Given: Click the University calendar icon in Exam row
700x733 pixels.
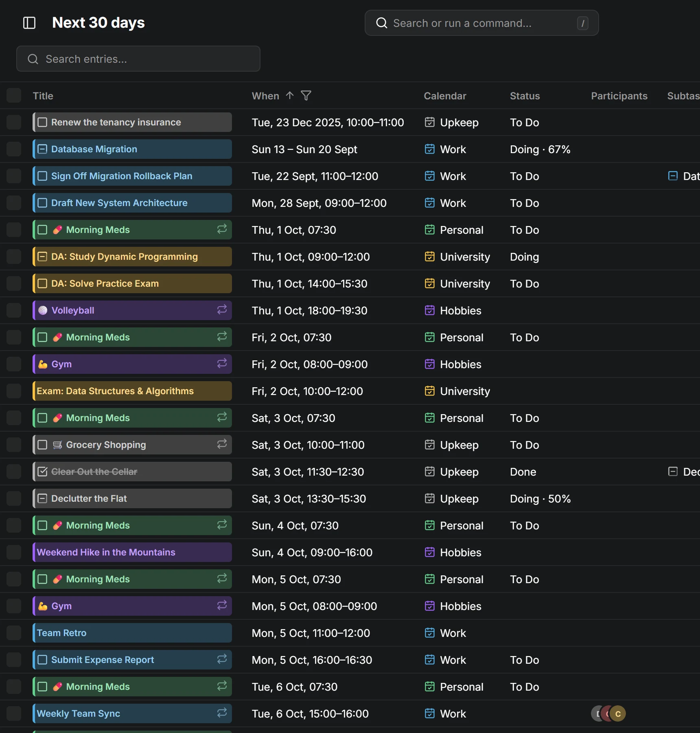Looking at the screenshot, I should point(430,391).
